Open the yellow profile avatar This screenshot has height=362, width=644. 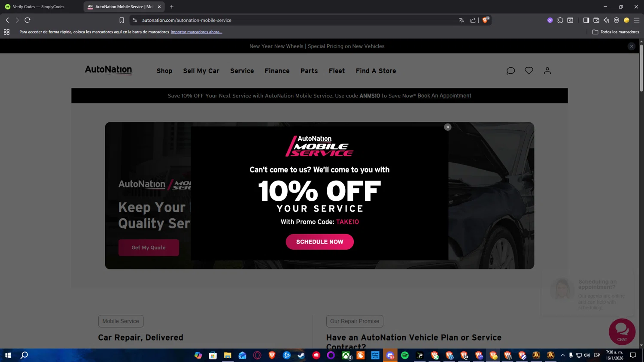coord(626,20)
